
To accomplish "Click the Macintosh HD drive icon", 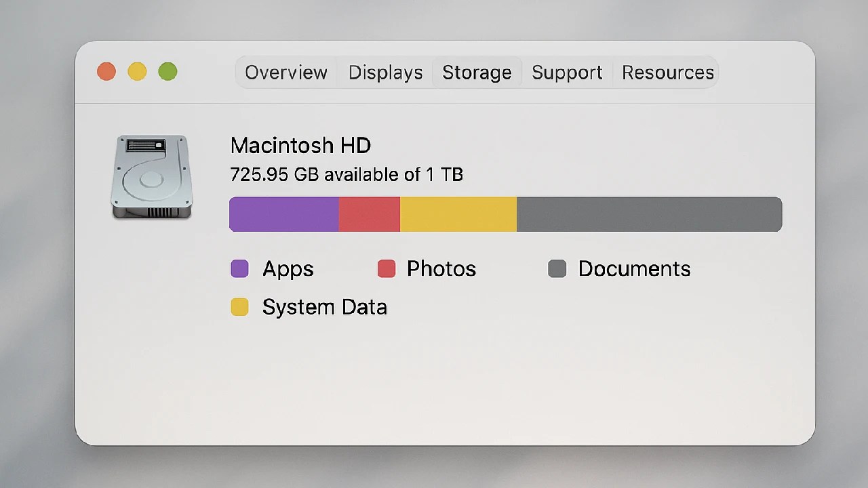I will pyautogui.click(x=151, y=177).
